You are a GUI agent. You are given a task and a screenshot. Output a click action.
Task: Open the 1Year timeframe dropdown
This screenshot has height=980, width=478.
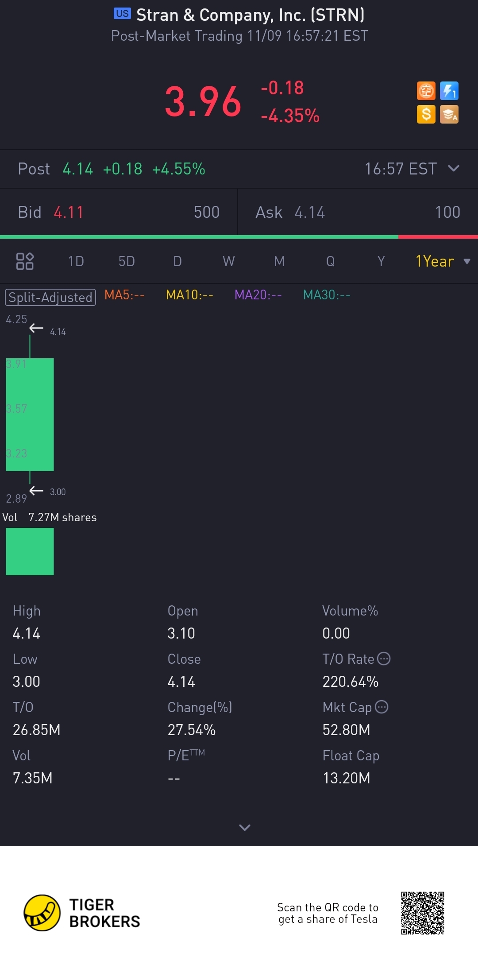pyautogui.click(x=442, y=261)
